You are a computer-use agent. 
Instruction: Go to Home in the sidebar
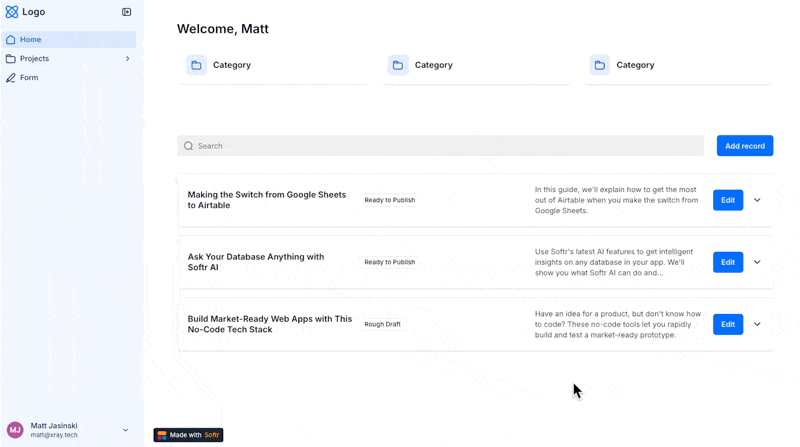pos(69,39)
